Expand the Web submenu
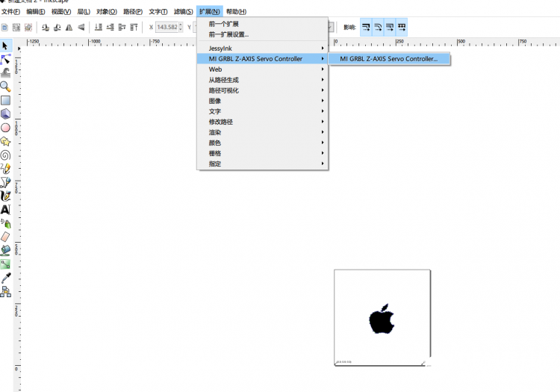Viewport: 560px width, 392px height. click(x=263, y=69)
